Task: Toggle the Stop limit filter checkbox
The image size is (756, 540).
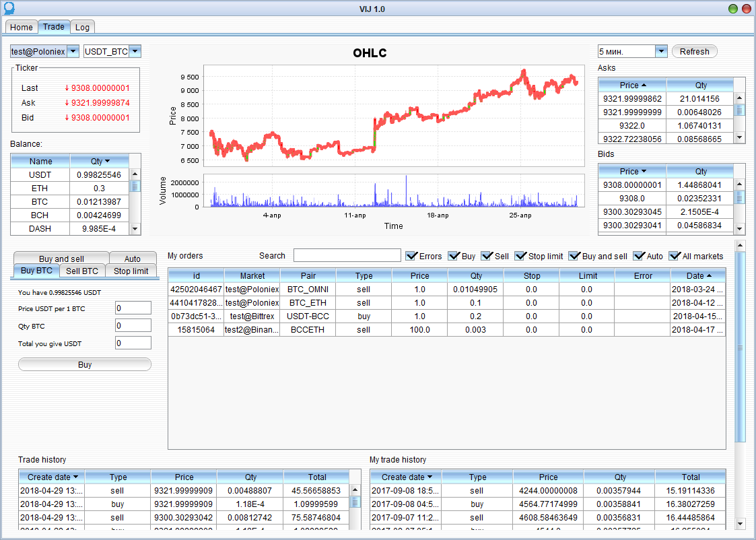Action: click(520, 256)
